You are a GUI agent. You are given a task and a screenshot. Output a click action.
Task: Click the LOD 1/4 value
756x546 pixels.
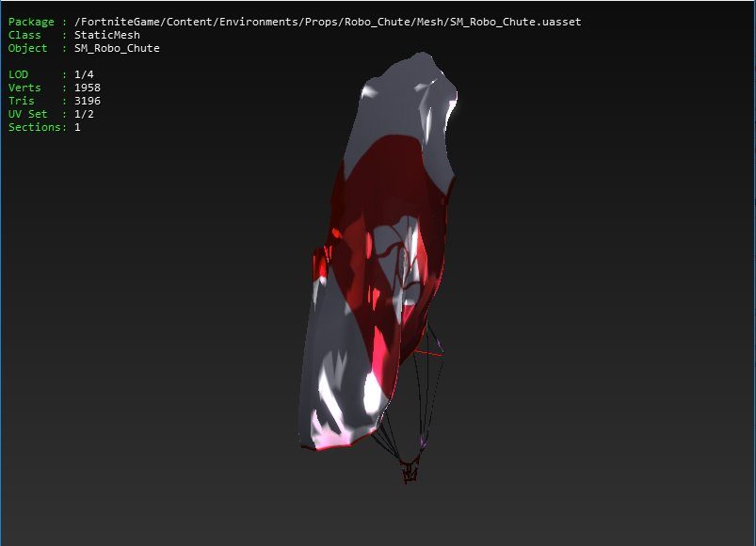(x=84, y=74)
